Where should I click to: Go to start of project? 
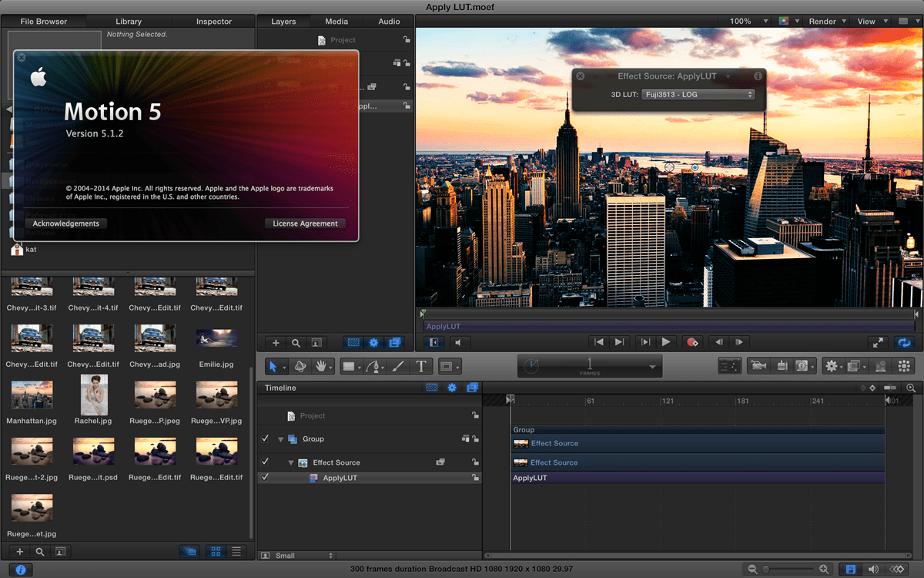(x=598, y=342)
